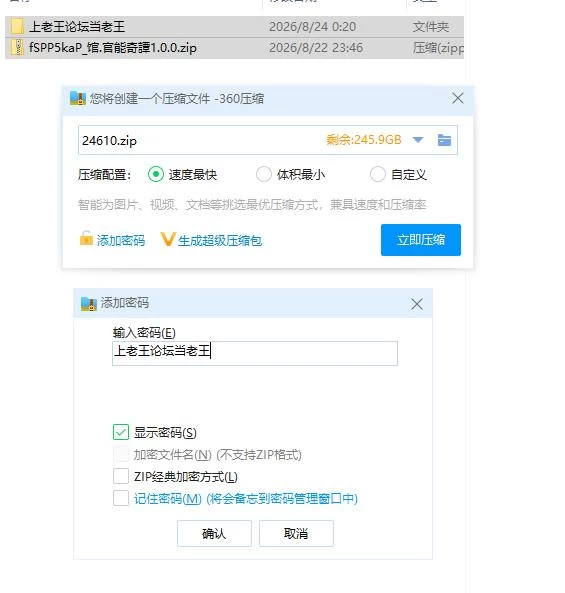Click the lock icon next to 添加密码
Image resolution: width=565 pixels, height=593 pixels.
(86, 239)
